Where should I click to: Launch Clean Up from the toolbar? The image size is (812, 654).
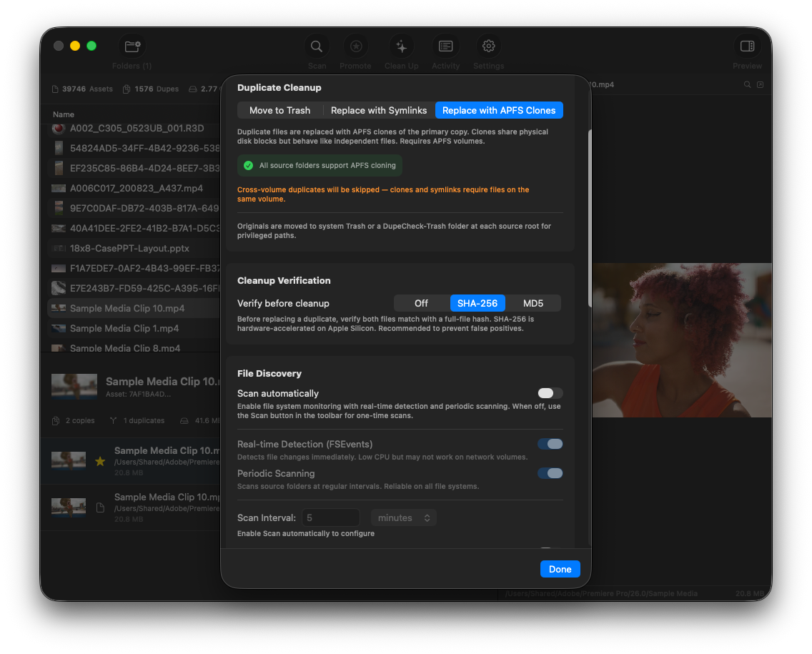[x=401, y=46]
